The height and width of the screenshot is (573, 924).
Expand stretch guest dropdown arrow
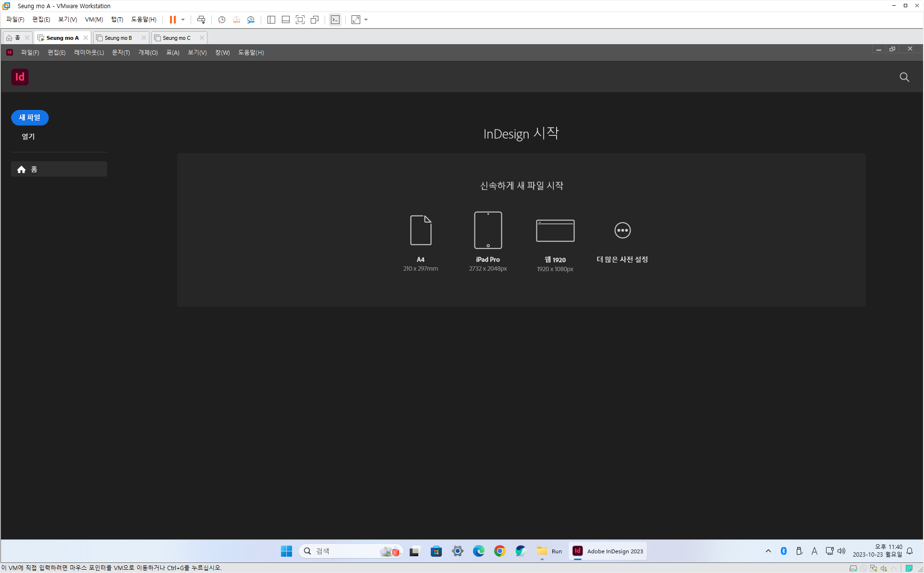tap(366, 20)
